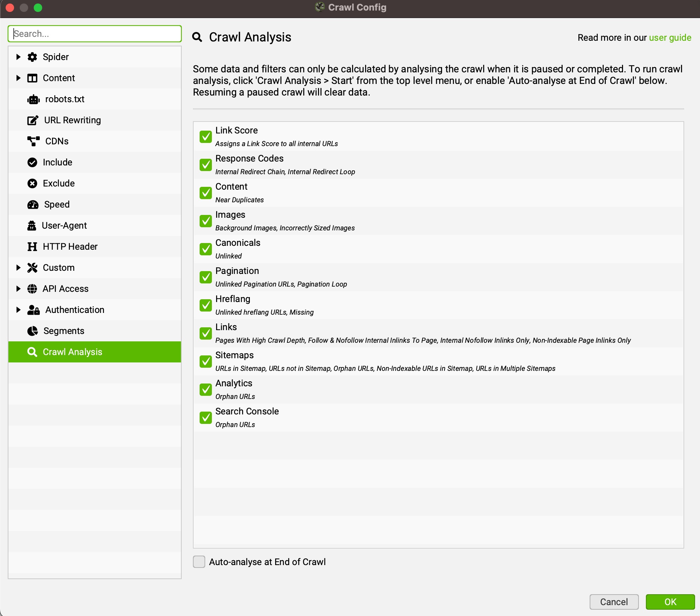
Task: Click the Exclude cross icon
Action: click(x=32, y=183)
